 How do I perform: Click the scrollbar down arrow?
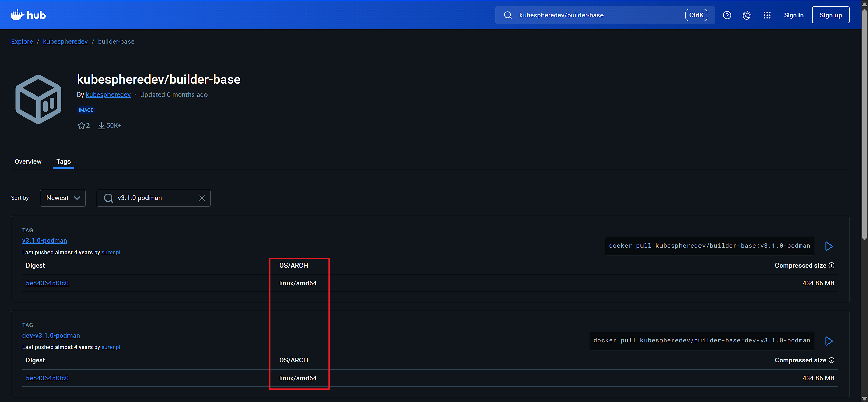coord(864,399)
